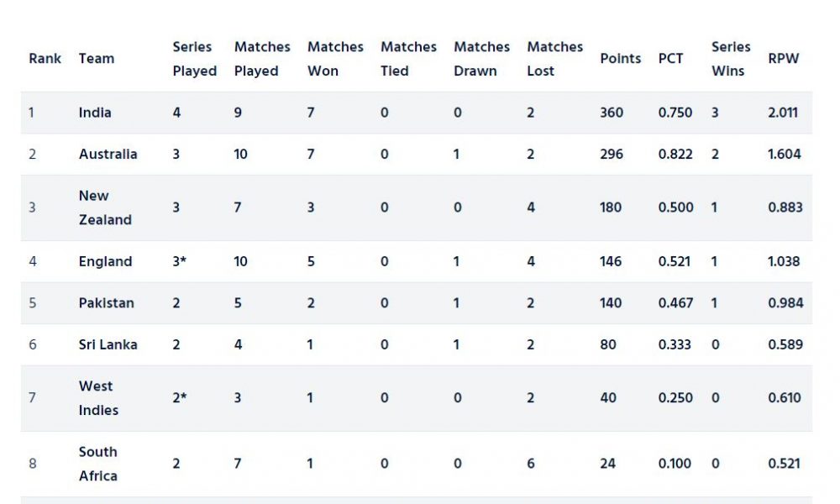Click South Africa in the table
The height and width of the screenshot is (504, 840).
pos(98,464)
